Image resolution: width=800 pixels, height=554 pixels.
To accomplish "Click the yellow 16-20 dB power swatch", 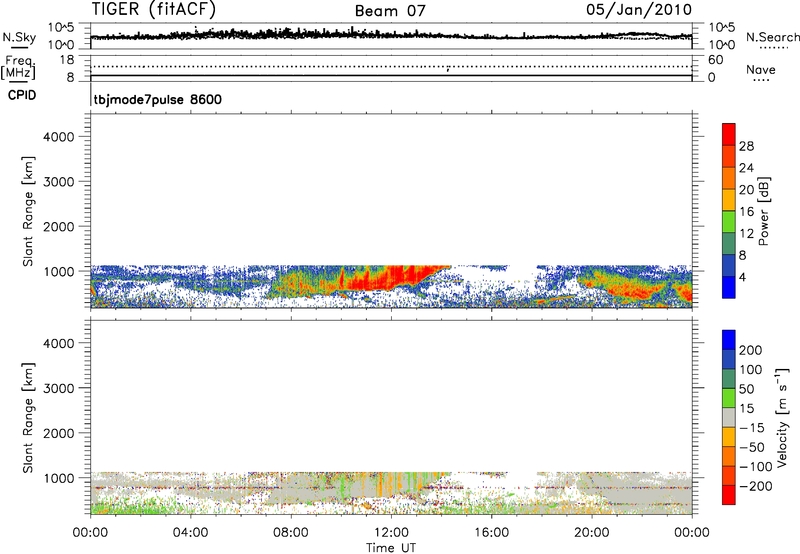I will 729,200.
